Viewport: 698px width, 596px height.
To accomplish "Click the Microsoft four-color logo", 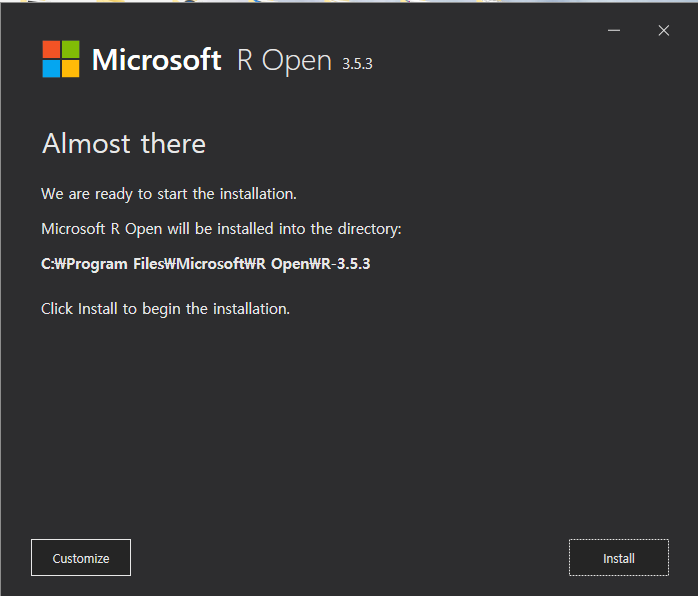I will pyautogui.click(x=61, y=59).
